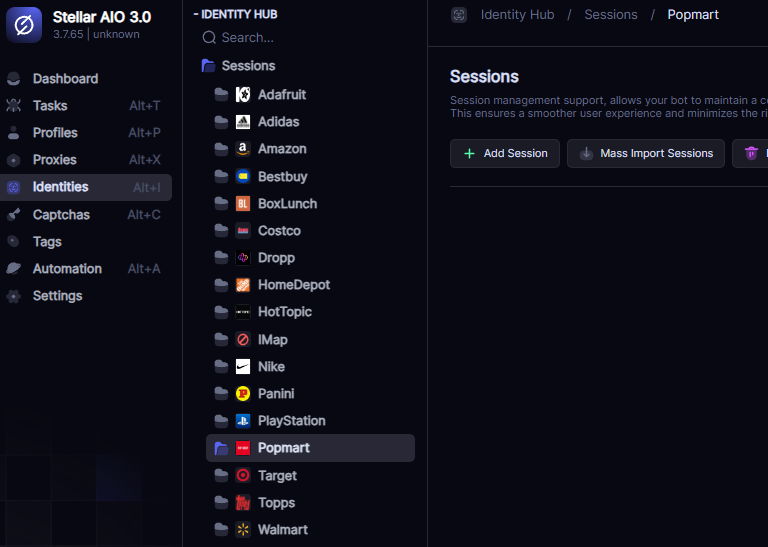Click Mass Import Sessions button

click(x=646, y=153)
